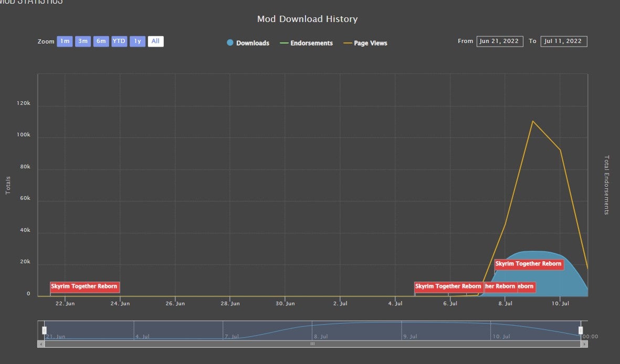
Task: Click the navigator scrollbar left arrow
Action: tap(41, 344)
